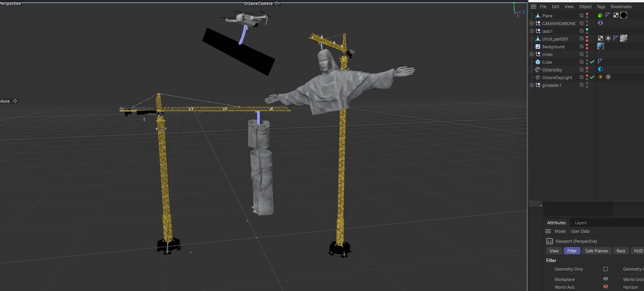Select the Phong tag on christ_part001
Screen dimensions: 644x291
(616, 39)
